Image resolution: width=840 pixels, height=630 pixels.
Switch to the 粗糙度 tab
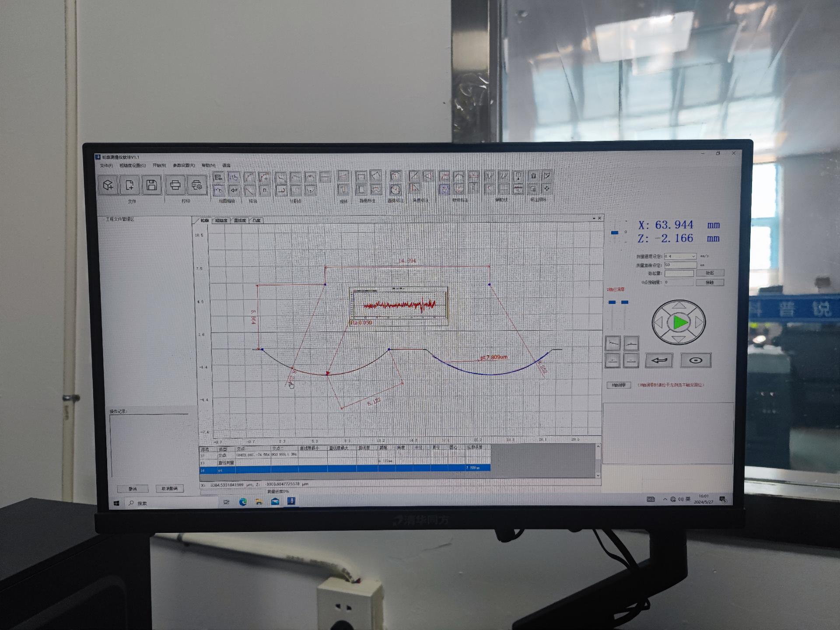tap(221, 220)
